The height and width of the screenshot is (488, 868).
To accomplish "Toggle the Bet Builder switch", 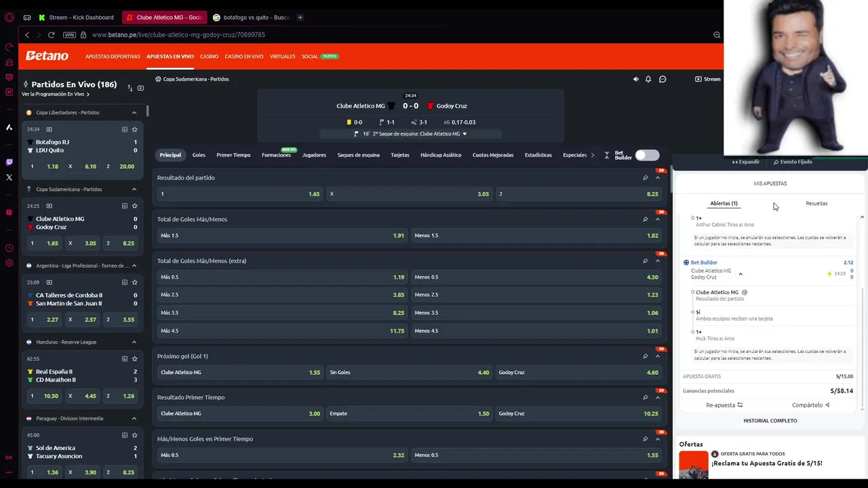I will coord(647,155).
